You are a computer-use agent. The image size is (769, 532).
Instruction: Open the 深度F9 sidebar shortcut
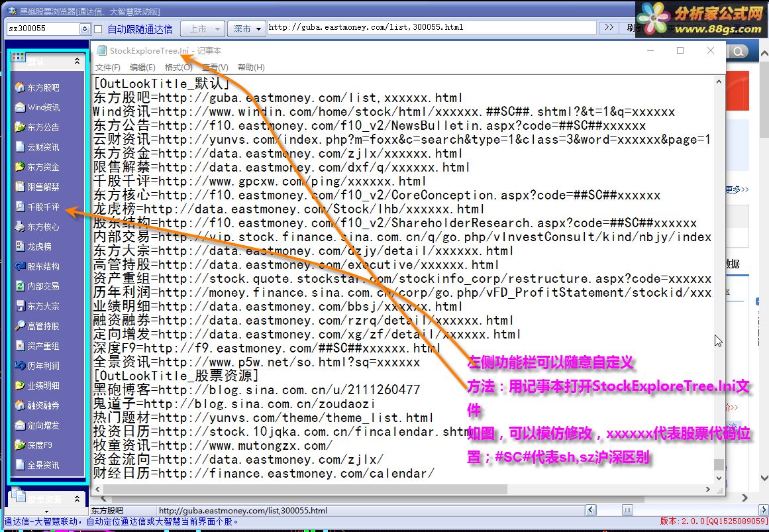click(x=33, y=445)
